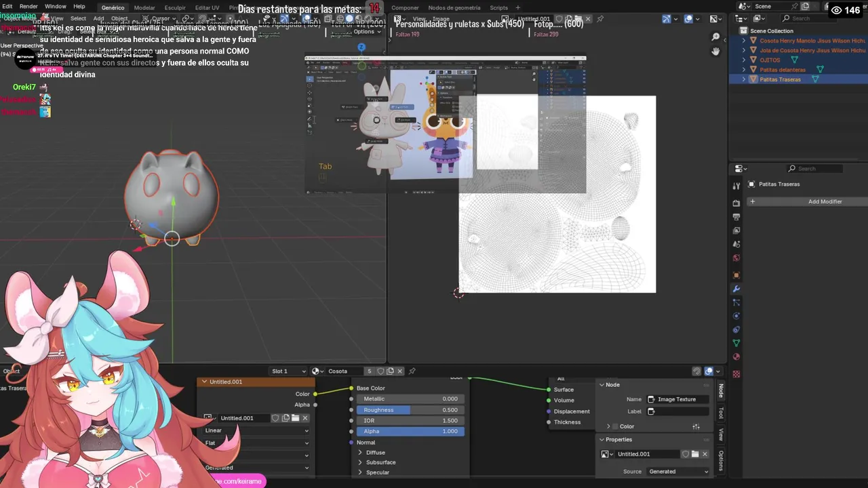This screenshot has width=868, height=488.
Task: Open the Window menu
Action: [x=56, y=6]
